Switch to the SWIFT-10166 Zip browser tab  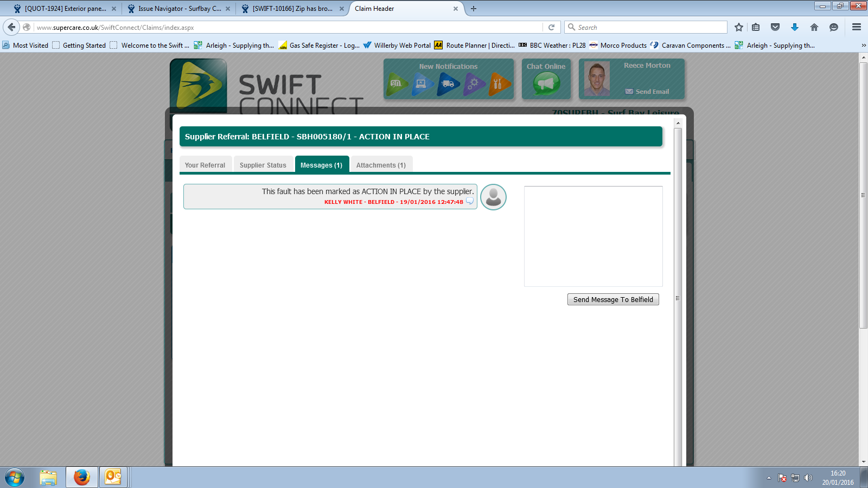292,9
